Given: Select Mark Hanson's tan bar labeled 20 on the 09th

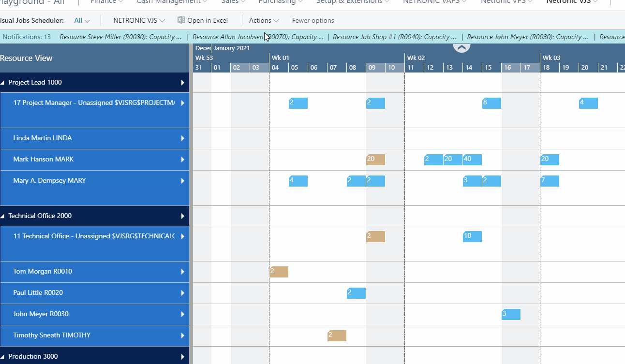Looking at the screenshot, I should (375, 160).
